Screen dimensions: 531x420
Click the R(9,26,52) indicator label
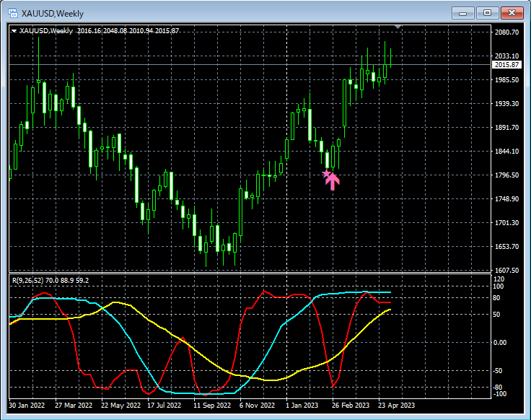[x=51, y=281]
